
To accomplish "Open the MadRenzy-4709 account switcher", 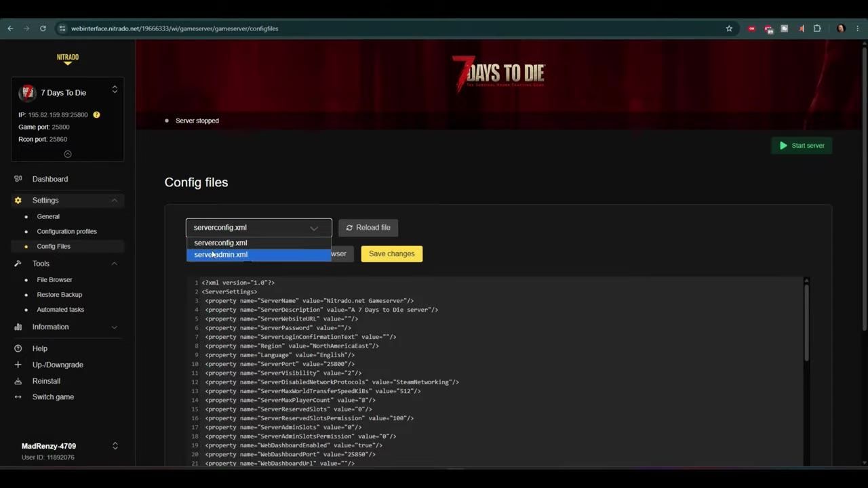I will click(115, 446).
